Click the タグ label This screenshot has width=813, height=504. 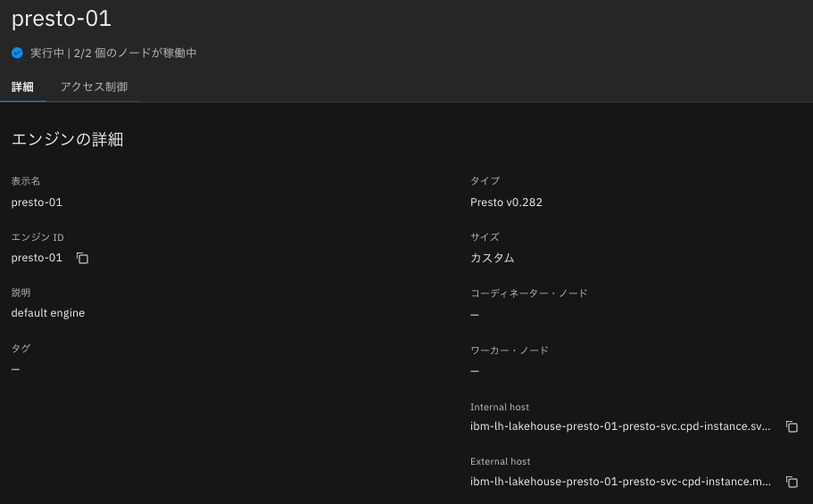point(21,349)
